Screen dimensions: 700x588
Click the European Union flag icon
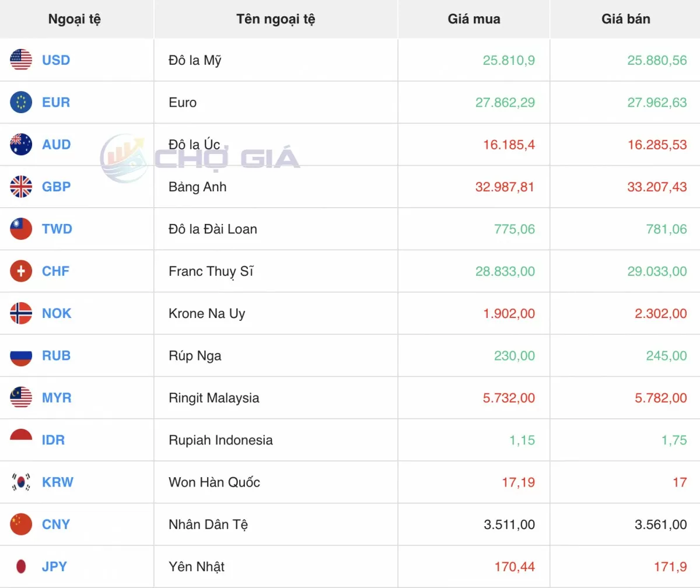click(21, 103)
